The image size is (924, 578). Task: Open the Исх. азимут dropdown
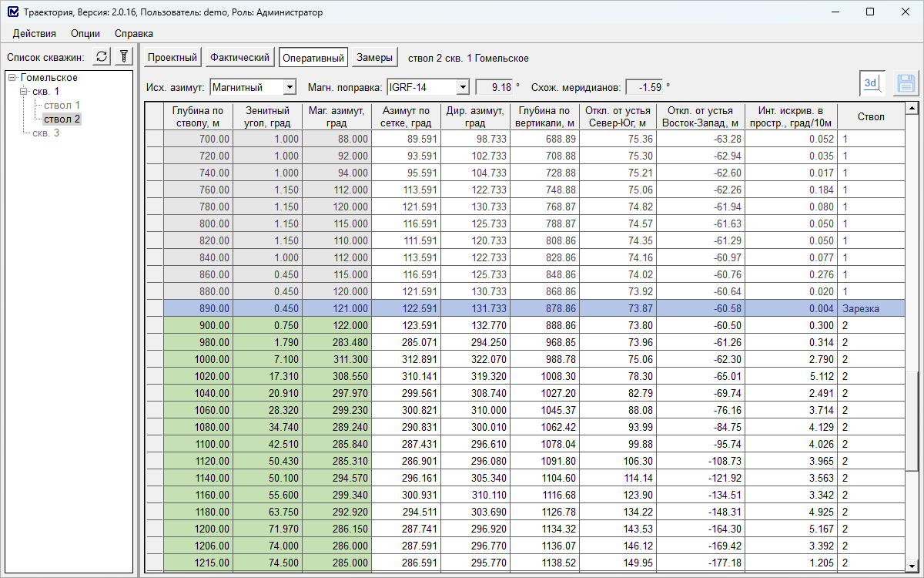click(290, 87)
